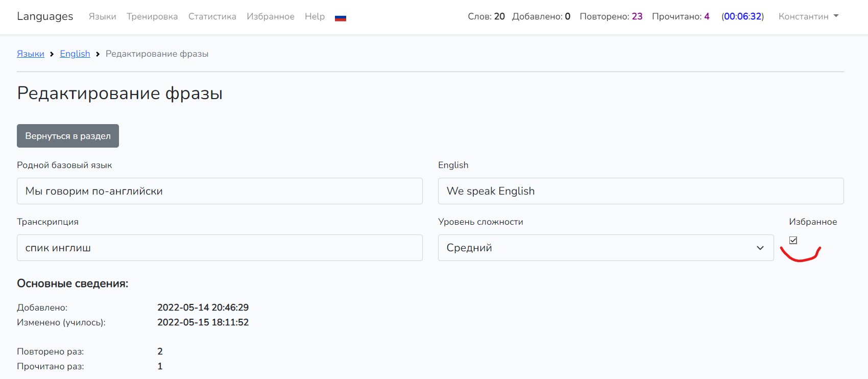
Task: Click the Родной базовый язык input field
Action: click(x=220, y=191)
